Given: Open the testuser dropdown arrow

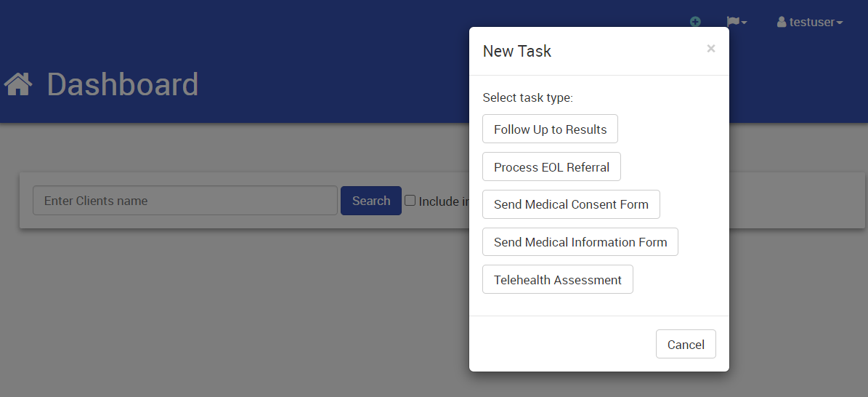Looking at the screenshot, I should [840, 23].
